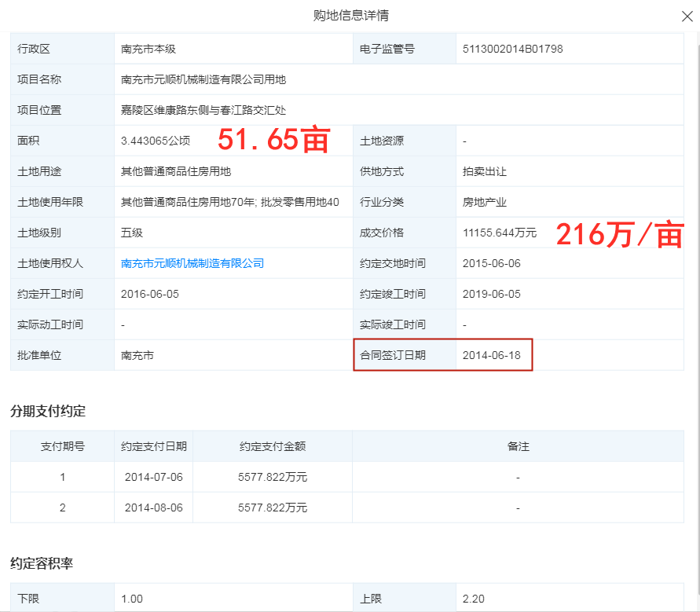Click agreed completion date 2019-06-05
This screenshot has height=612, width=700.
492,294
